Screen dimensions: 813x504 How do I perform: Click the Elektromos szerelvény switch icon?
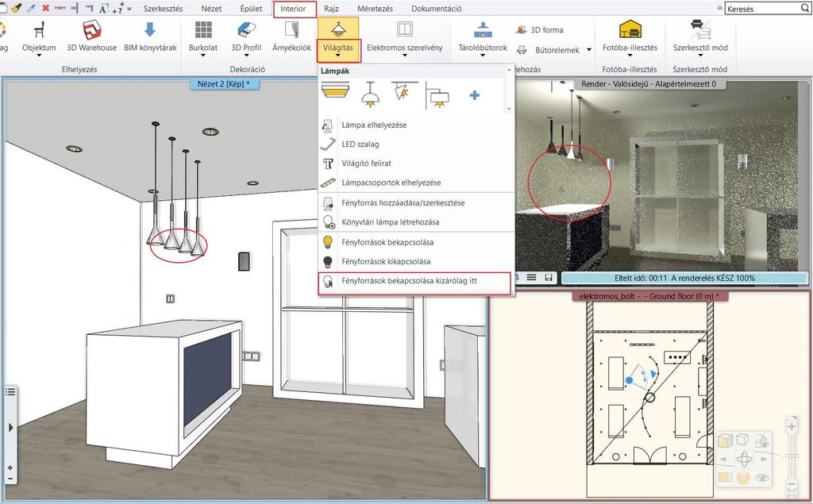(404, 29)
